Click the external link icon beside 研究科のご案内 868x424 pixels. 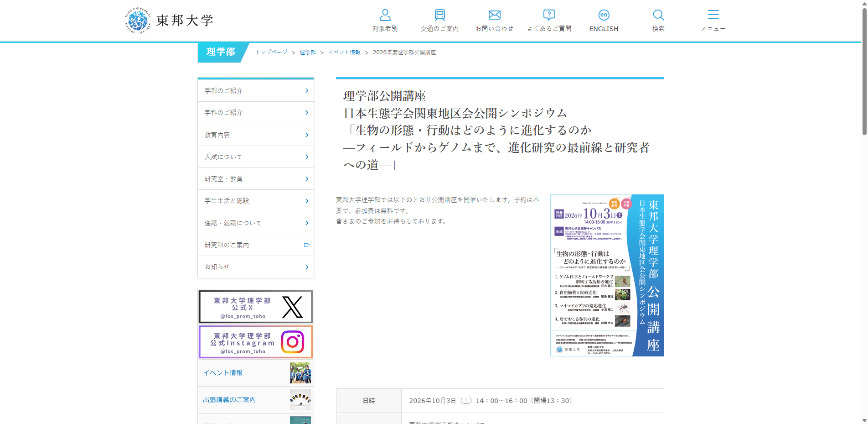[307, 245]
